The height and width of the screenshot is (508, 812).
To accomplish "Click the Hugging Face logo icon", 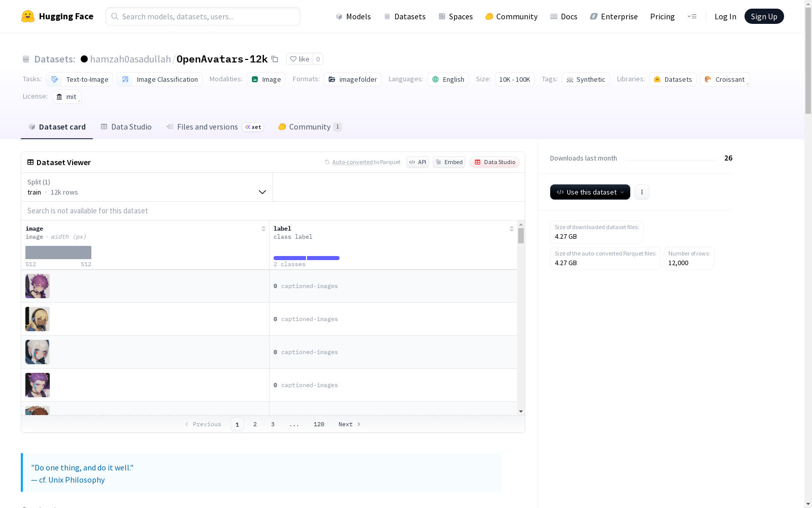I will [28, 16].
